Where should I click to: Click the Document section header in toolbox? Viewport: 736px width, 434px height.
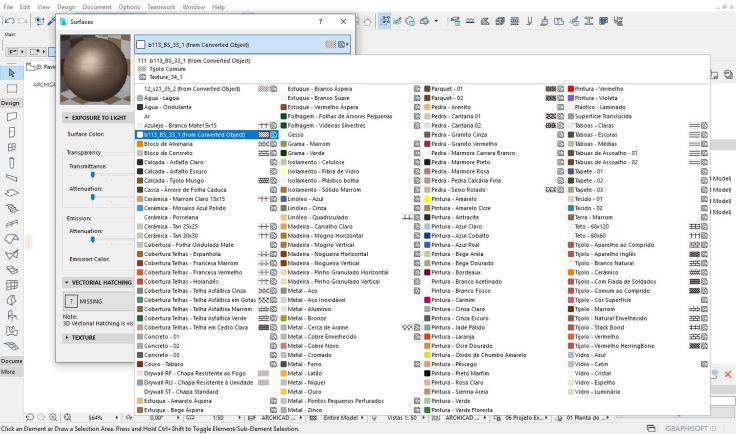(11, 361)
